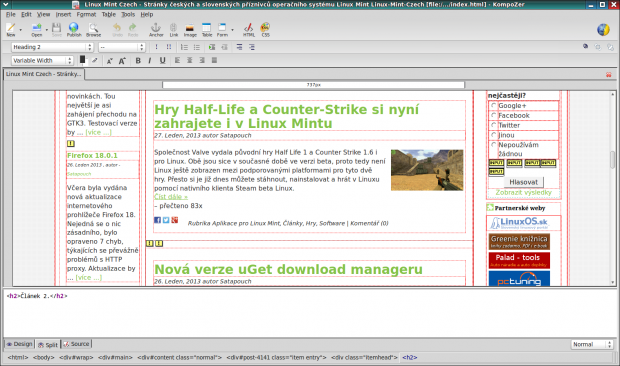Switch to Design view tab
This screenshot has width=620, height=366.
pyautogui.click(x=19, y=344)
